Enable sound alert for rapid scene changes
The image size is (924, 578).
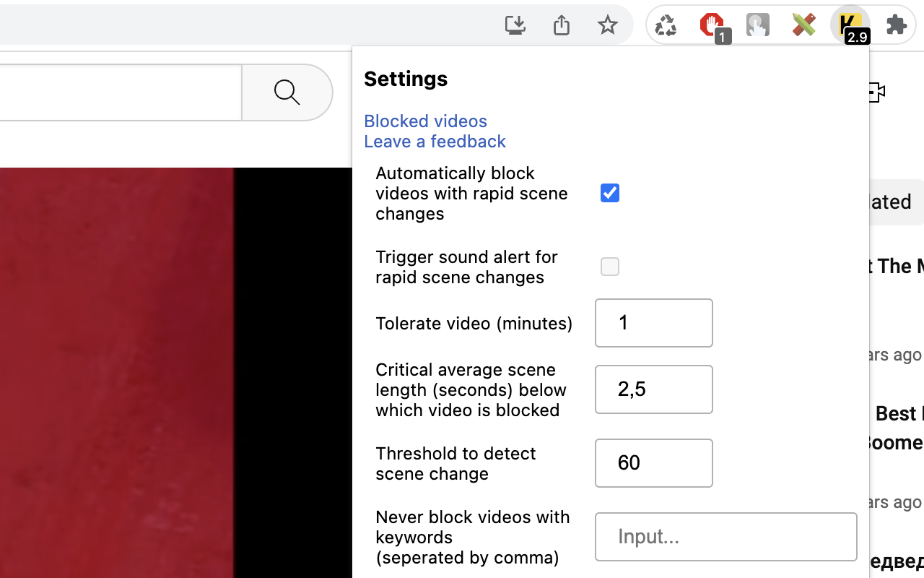[609, 267]
